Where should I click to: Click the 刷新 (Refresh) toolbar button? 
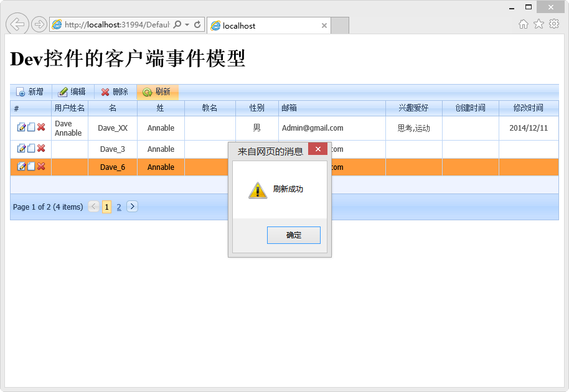[158, 92]
